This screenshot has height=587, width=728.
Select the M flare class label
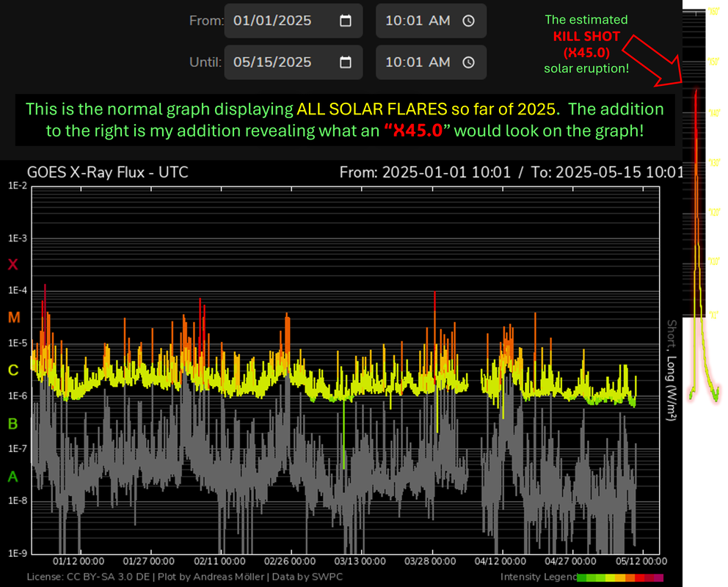pos(14,318)
